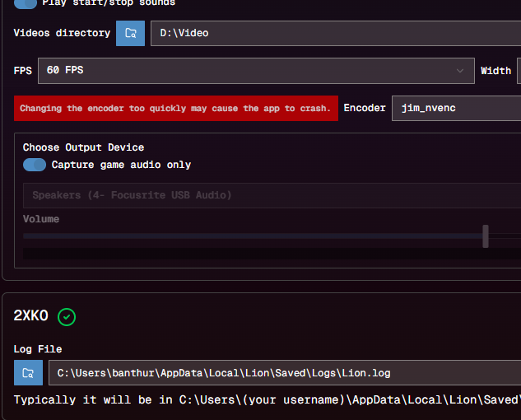The image size is (521, 420).
Task: Click the Encoder label text
Action: 365,108
